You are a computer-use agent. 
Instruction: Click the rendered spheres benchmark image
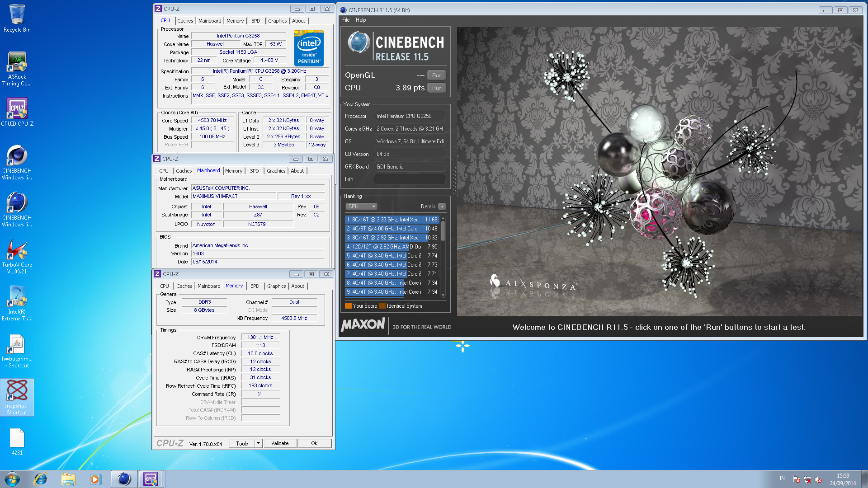click(660, 172)
